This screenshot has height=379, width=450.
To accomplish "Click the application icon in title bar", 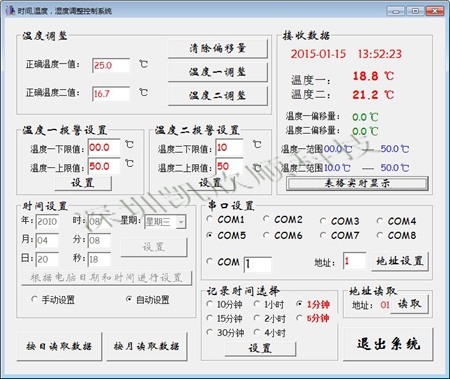I will (x=10, y=10).
